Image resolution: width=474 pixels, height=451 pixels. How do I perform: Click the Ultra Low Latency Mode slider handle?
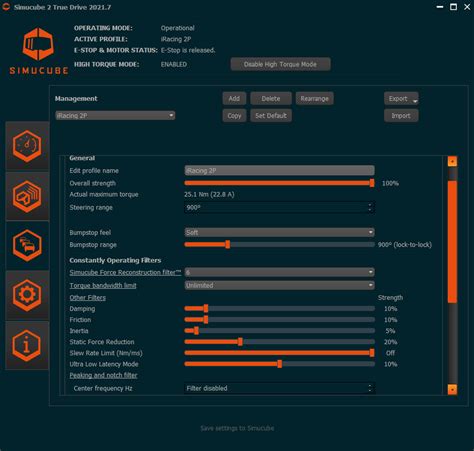(280, 364)
